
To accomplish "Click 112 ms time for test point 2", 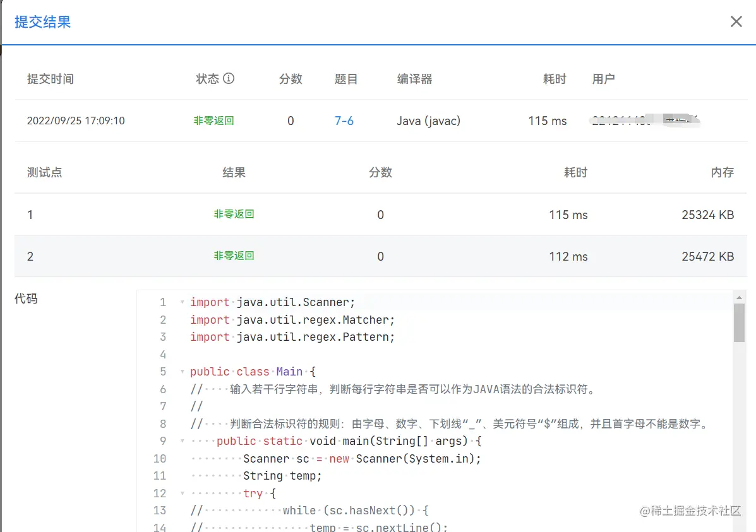I will [x=568, y=256].
